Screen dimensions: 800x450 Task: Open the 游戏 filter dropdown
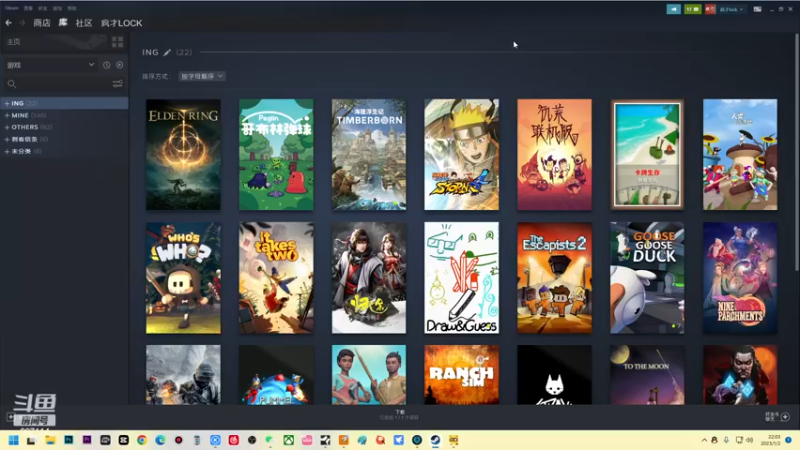pos(50,65)
